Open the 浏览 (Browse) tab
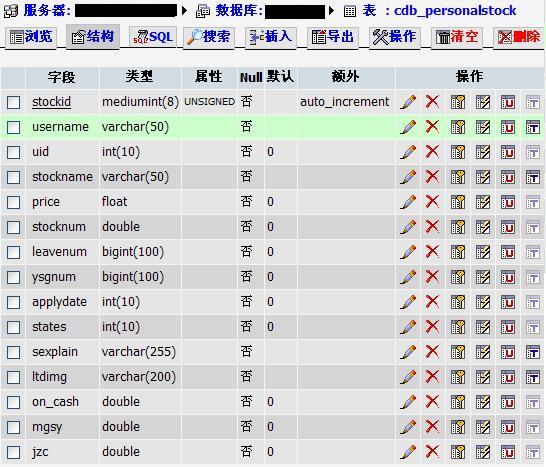The image size is (546, 467). [31, 37]
